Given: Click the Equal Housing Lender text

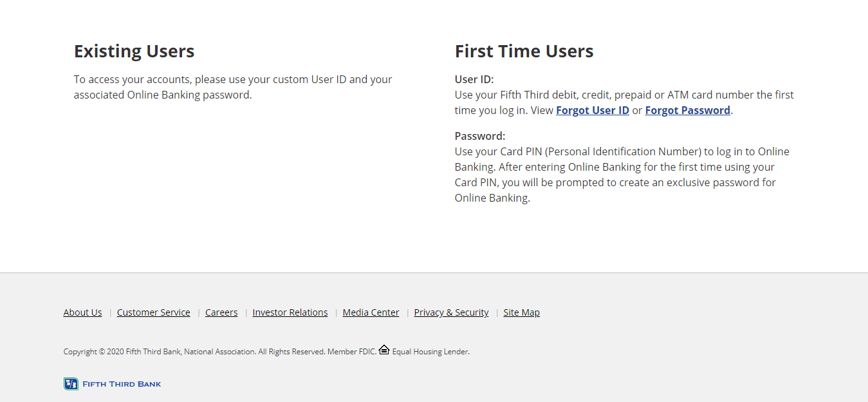Looking at the screenshot, I should pyautogui.click(x=430, y=352).
